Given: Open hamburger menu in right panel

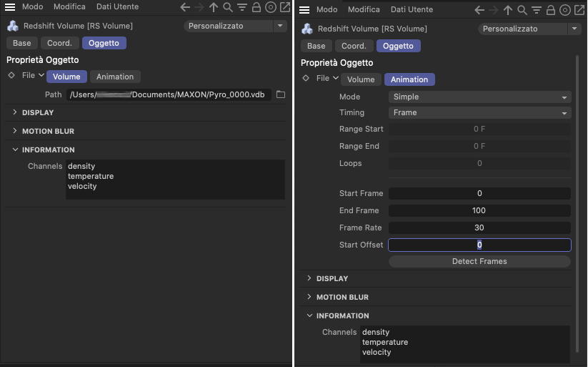Looking at the screenshot, I should click(304, 10).
